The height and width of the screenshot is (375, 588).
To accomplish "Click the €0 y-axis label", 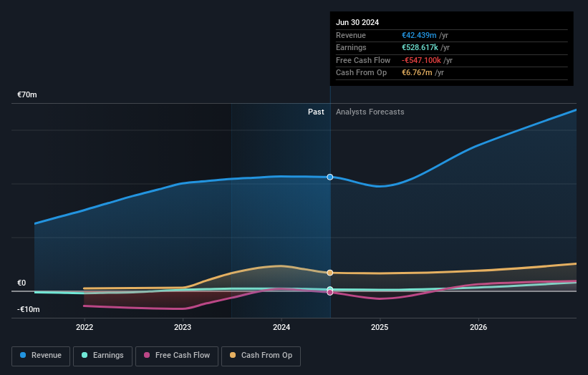I will click(21, 283).
